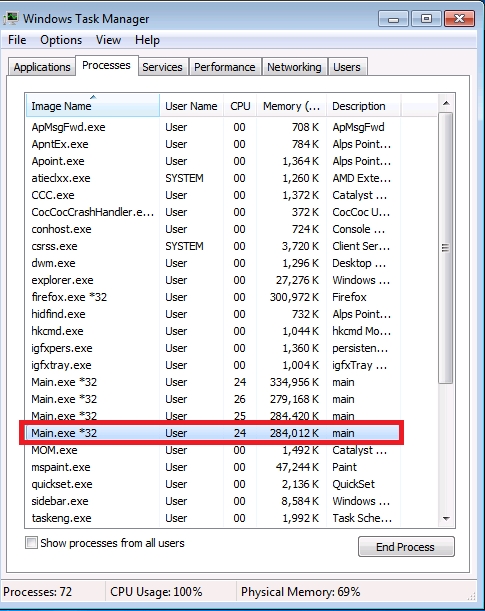Image resolution: width=485 pixels, height=611 pixels.
Task: Enable Show processes from all users
Action: 31,542
